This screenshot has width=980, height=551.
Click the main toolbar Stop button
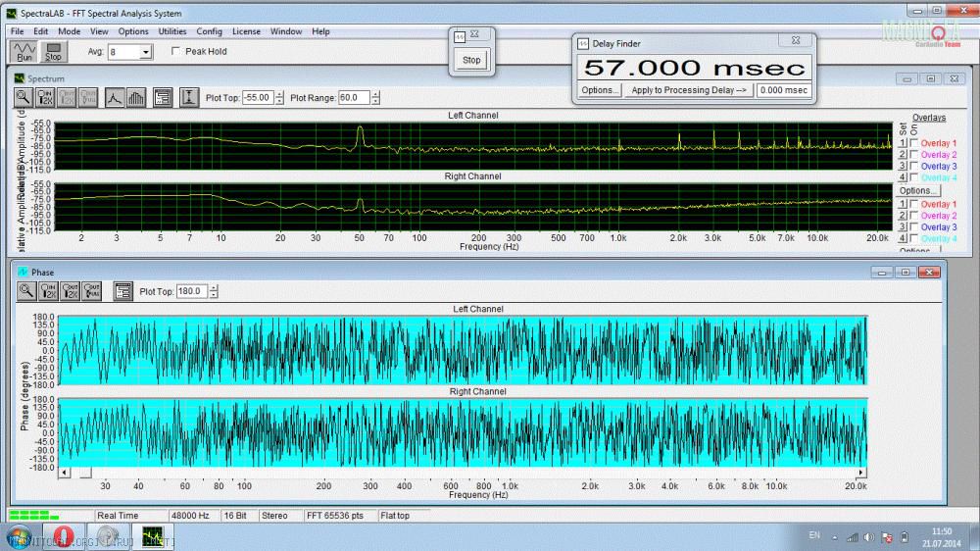pyautogui.click(x=54, y=51)
